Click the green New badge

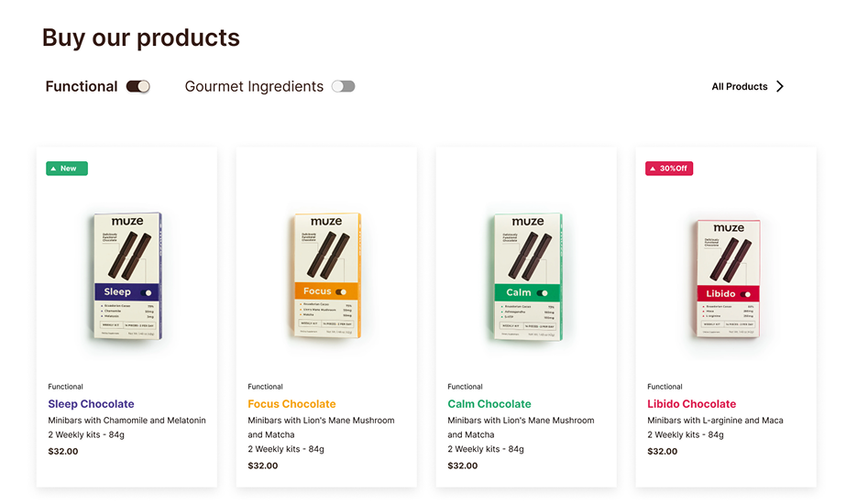67,169
